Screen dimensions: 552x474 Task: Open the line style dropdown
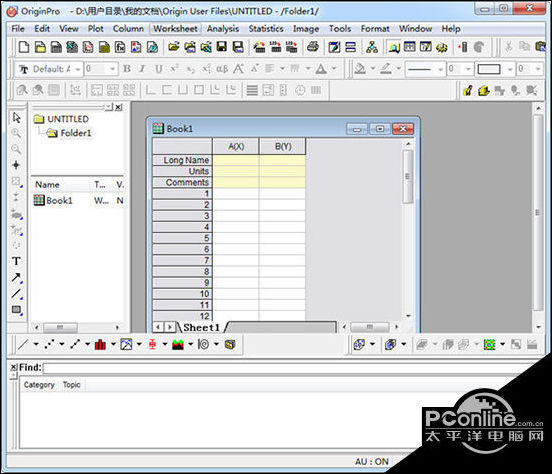click(440, 69)
